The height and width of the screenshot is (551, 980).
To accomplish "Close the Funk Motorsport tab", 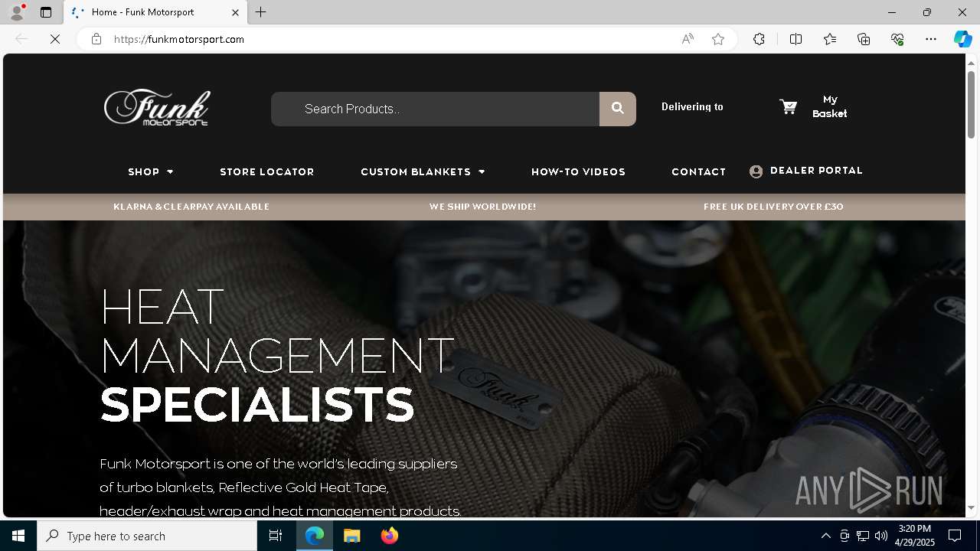I will point(235,12).
